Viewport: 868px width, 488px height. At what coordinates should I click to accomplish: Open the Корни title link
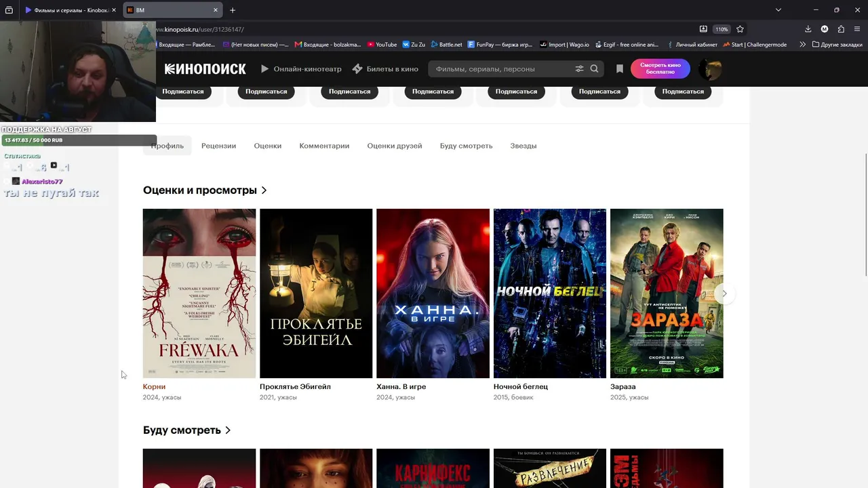pos(154,387)
